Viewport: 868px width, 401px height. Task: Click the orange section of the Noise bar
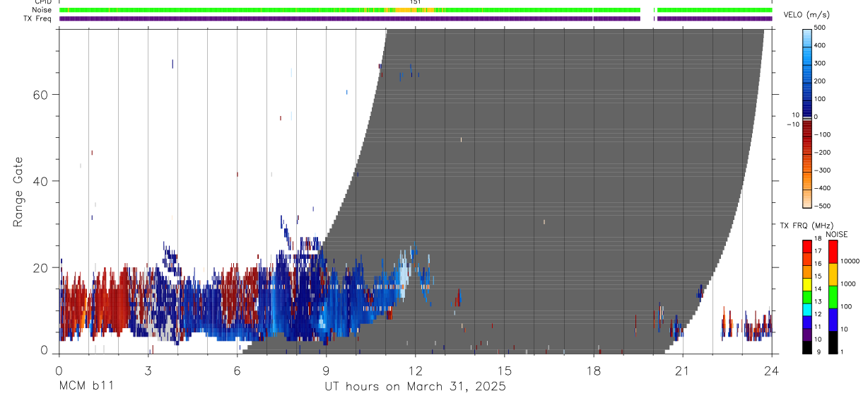point(410,10)
